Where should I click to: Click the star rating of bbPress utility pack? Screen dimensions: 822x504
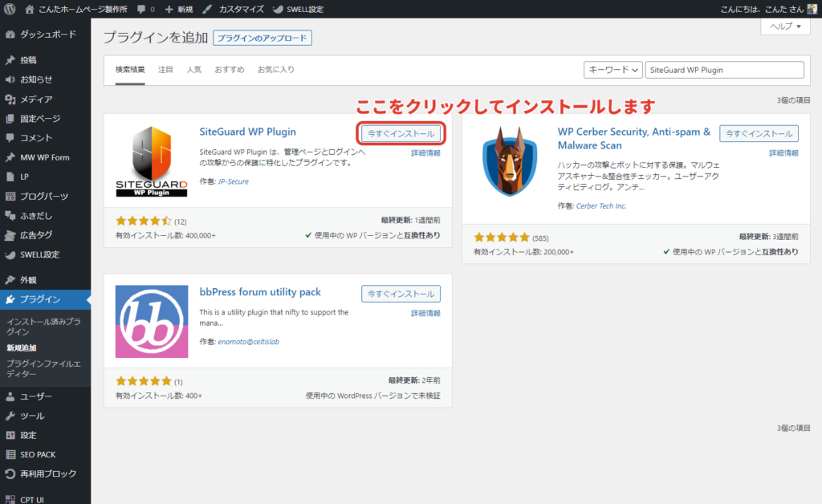[143, 381]
